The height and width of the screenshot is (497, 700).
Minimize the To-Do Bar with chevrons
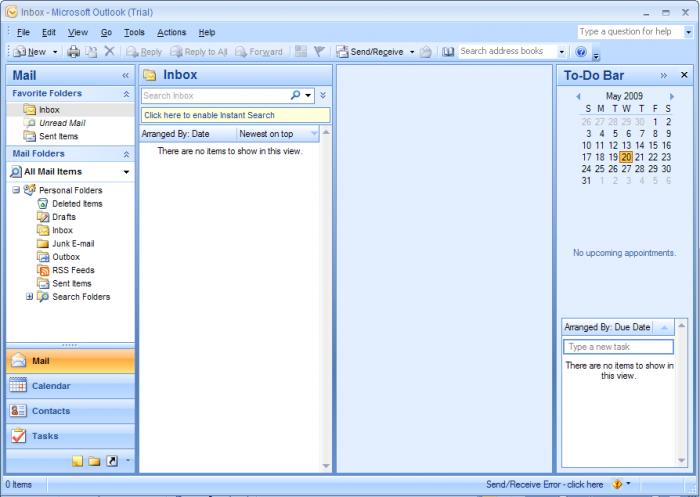664,75
